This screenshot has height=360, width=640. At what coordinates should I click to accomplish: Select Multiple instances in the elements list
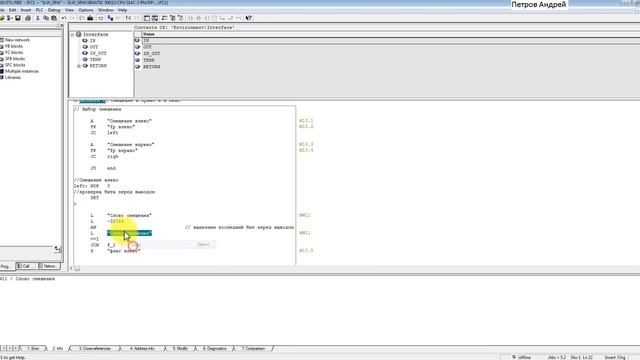pyautogui.click(x=22, y=71)
